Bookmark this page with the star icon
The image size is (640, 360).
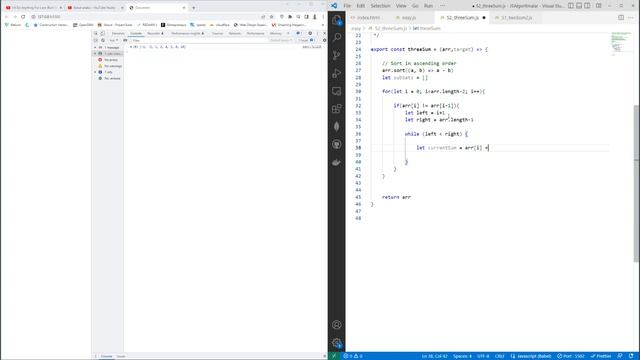(x=271, y=17)
